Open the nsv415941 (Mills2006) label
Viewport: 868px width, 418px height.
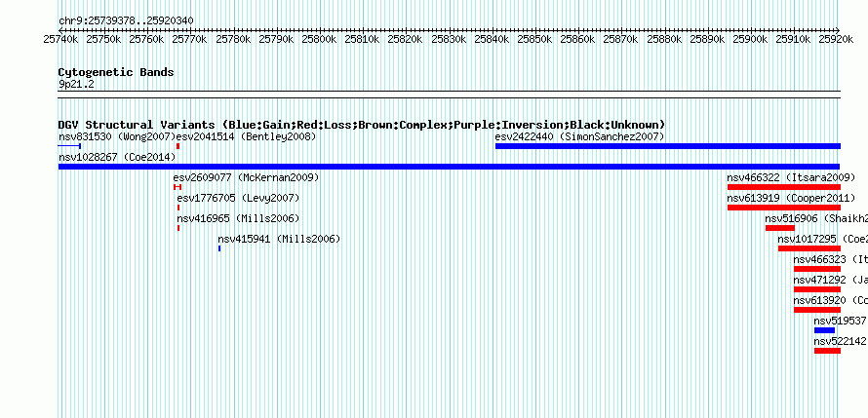(x=279, y=239)
